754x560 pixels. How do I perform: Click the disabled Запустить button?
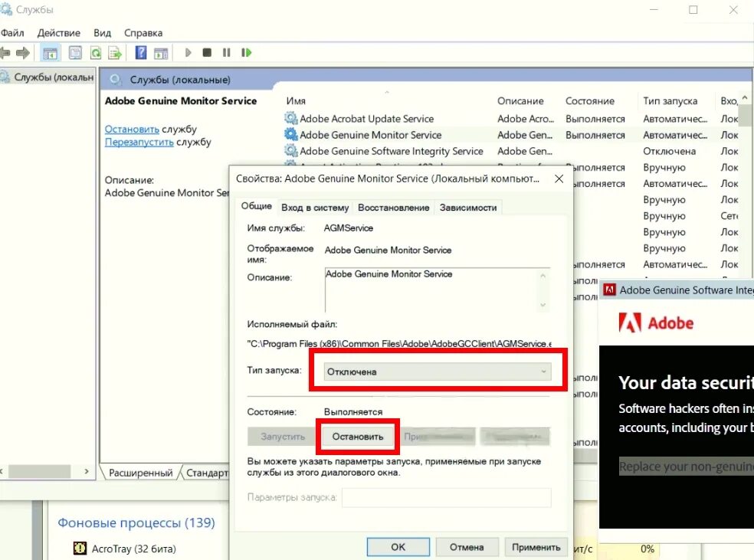click(x=283, y=437)
